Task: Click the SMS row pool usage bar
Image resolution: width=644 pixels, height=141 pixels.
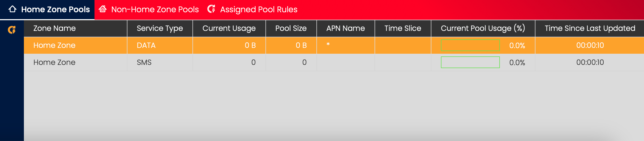Action: 470,62
